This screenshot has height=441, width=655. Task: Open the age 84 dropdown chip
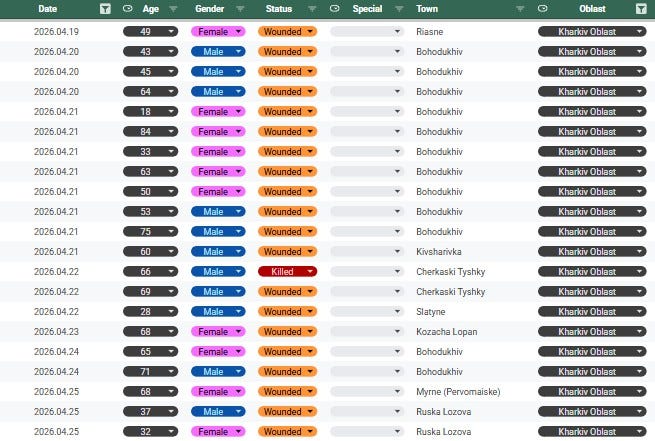point(150,132)
